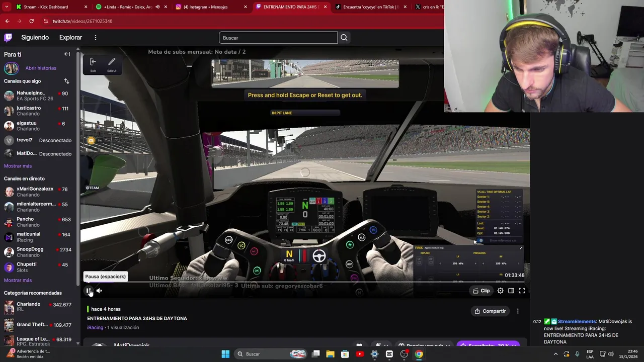644x362 pixels.
Task: Click the Edit UI pencil icon
Action: click(112, 64)
